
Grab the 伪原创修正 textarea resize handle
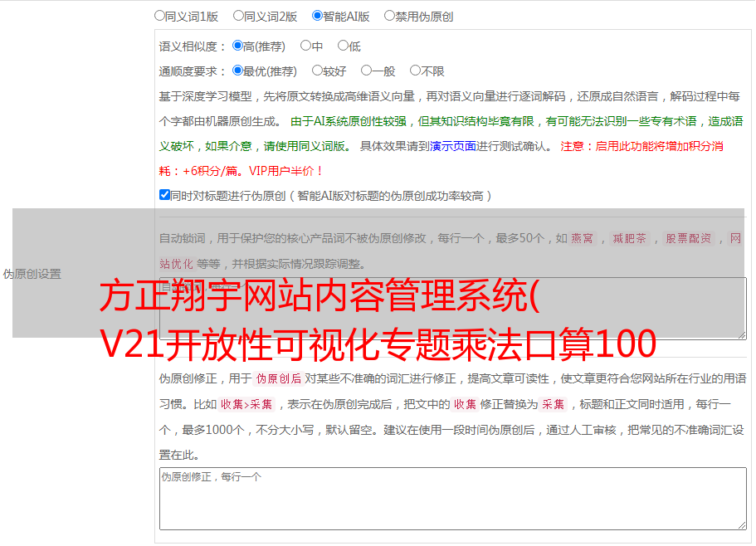(742, 525)
